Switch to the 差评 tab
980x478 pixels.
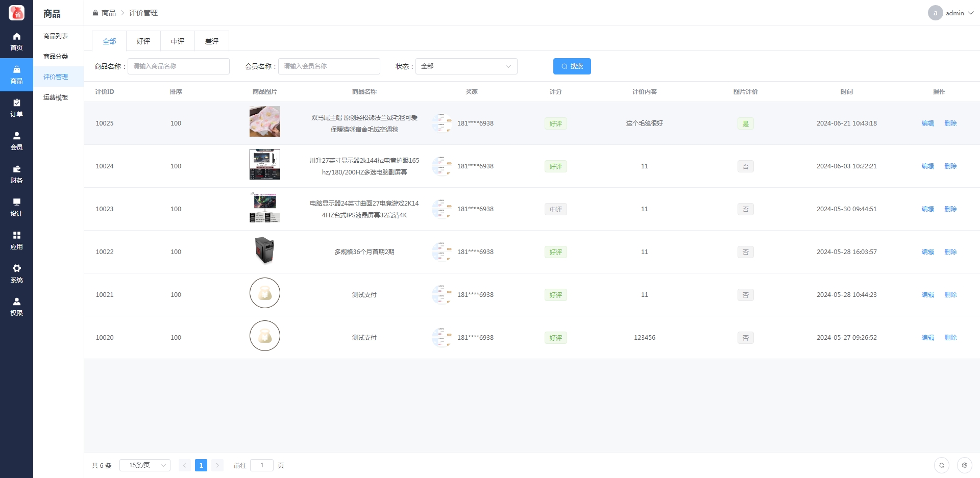212,41
